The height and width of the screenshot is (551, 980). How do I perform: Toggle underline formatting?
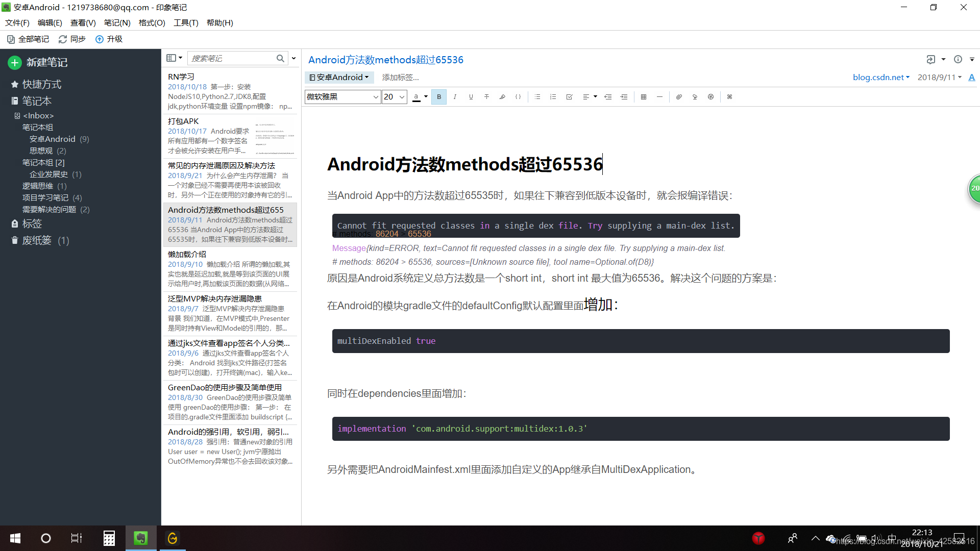point(471,97)
